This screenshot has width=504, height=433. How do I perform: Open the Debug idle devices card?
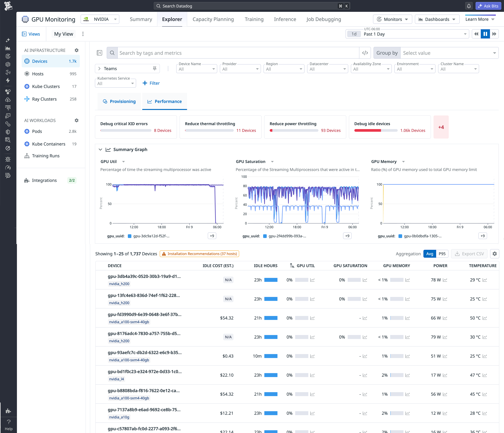pyautogui.click(x=390, y=127)
